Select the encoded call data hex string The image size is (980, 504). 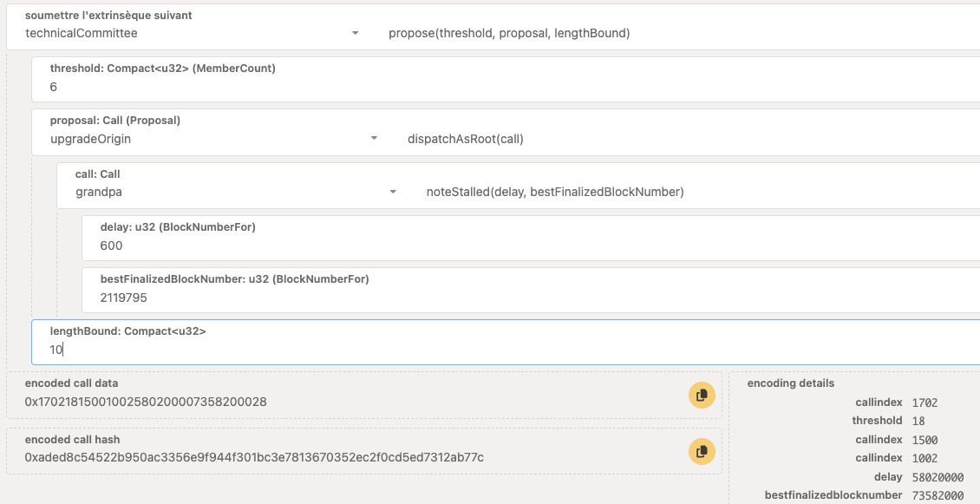[x=146, y=402]
